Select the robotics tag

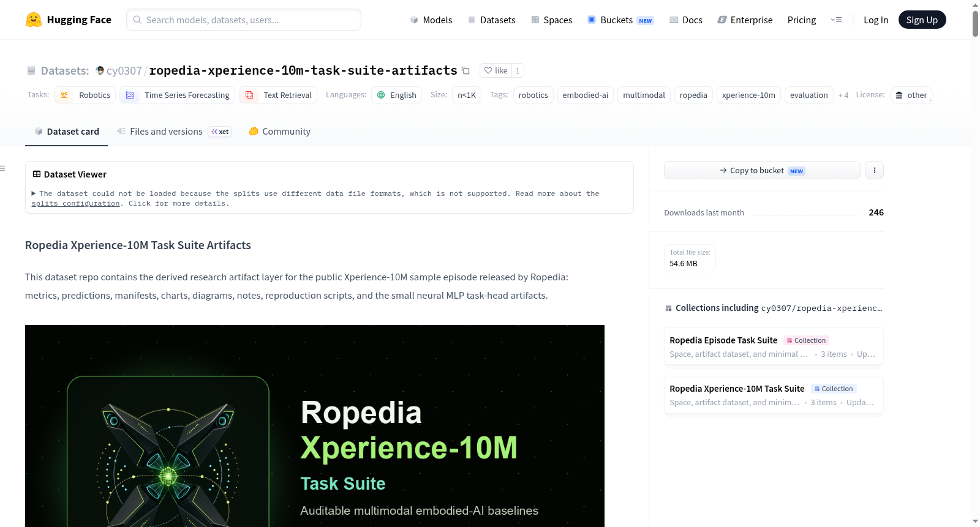coord(533,95)
